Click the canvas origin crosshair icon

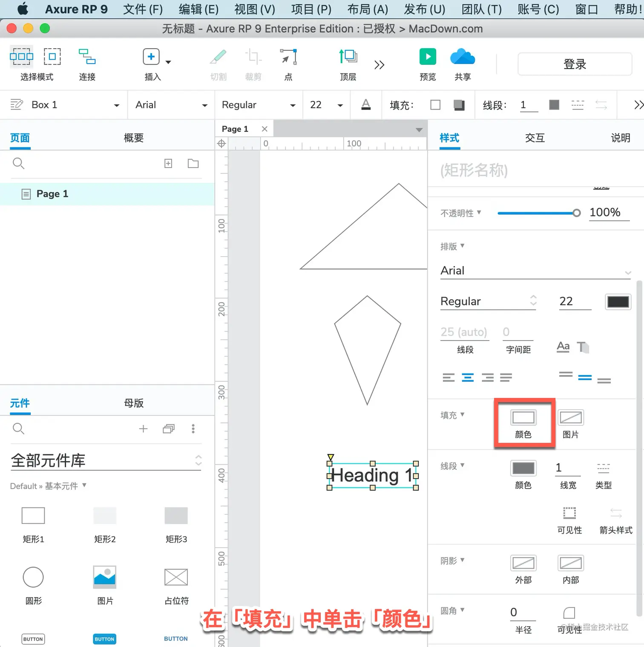(x=221, y=144)
